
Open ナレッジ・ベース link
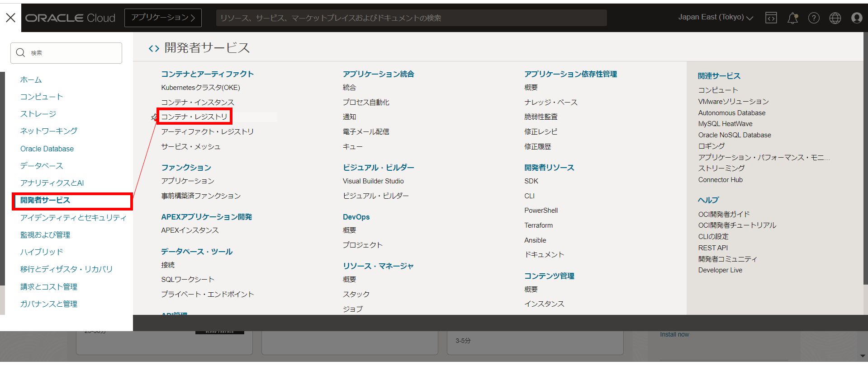tap(551, 103)
